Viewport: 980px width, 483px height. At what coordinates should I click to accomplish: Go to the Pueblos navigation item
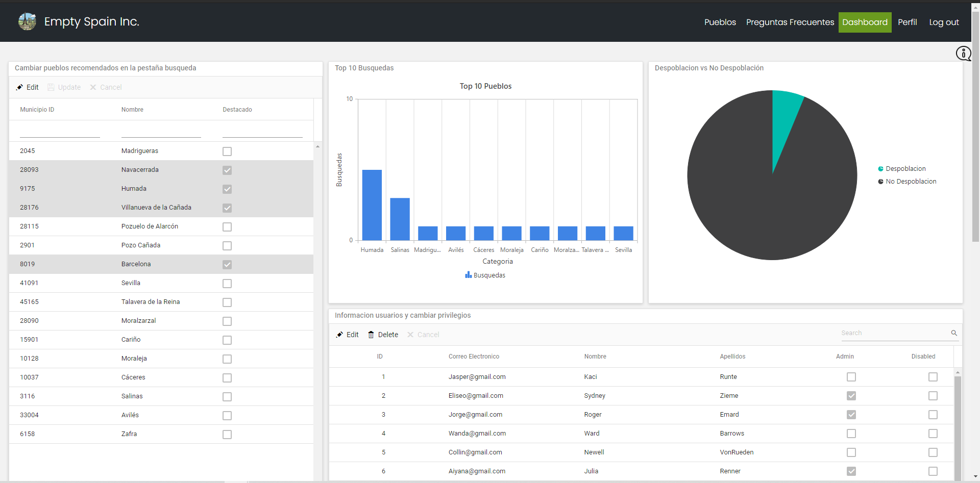720,22
